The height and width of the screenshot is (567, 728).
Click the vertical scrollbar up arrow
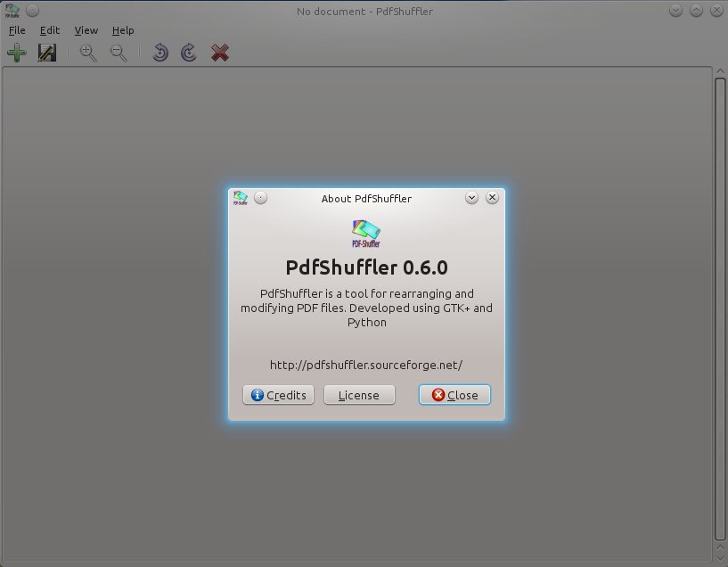click(x=720, y=71)
